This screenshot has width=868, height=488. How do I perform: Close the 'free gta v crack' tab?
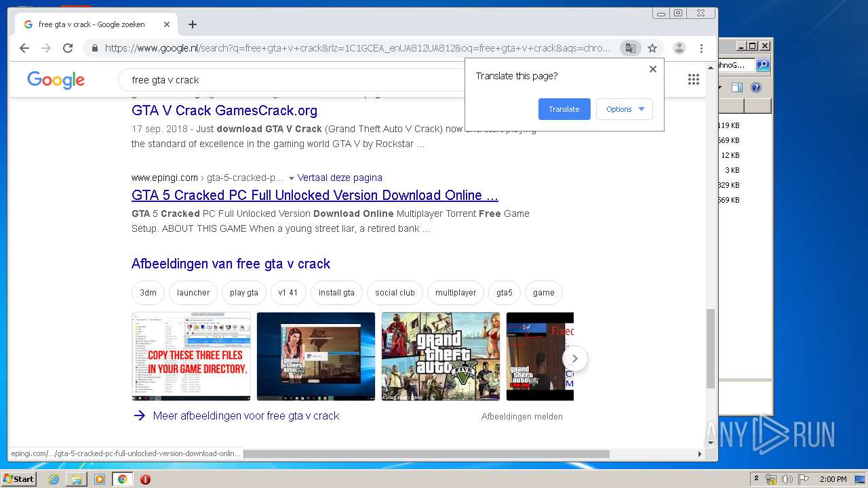tap(167, 24)
